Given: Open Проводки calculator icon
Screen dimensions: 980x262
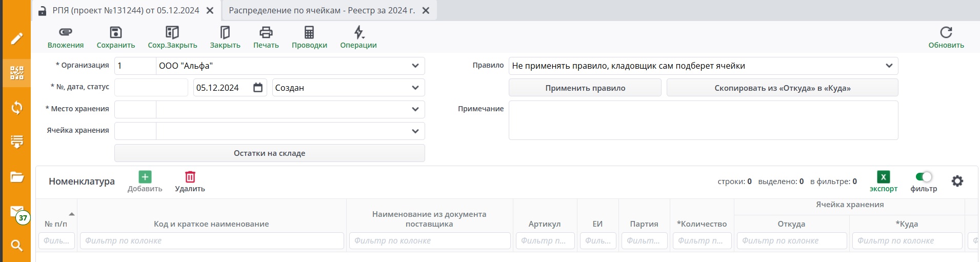Looking at the screenshot, I should (x=309, y=33).
